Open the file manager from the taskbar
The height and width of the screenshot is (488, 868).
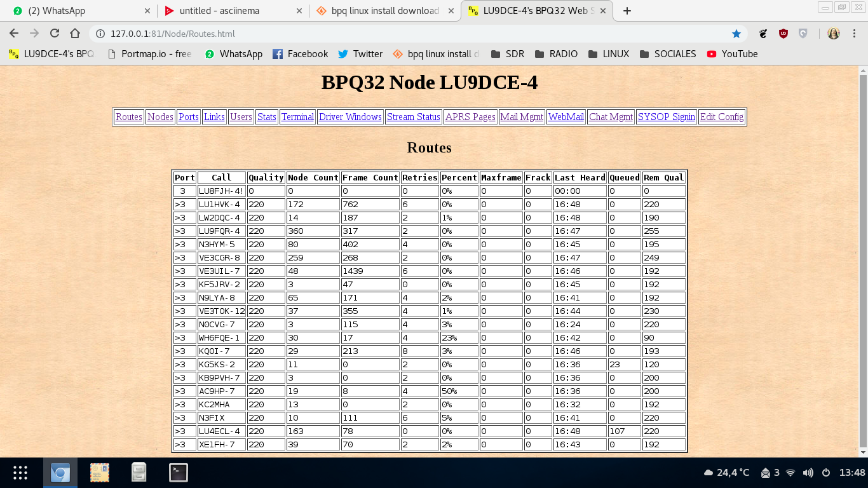[x=139, y=472]
